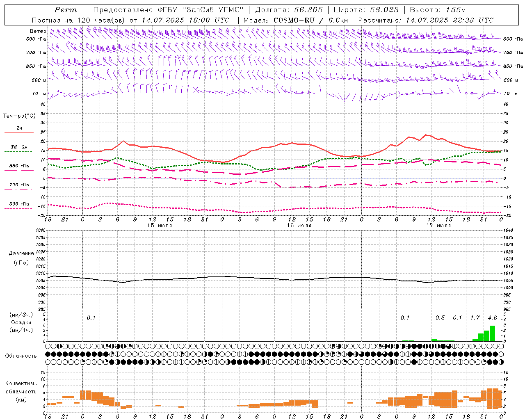Image resolution: width=525 pixels, height=420 pixels.
Task: Click the "(км)" unit under convective cloud
Action: click(21, 399)
